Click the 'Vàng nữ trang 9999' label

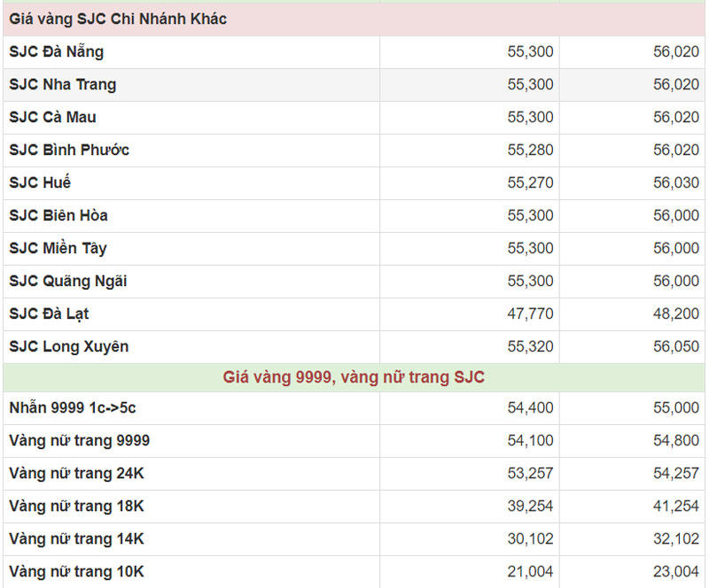click(79, 440)
